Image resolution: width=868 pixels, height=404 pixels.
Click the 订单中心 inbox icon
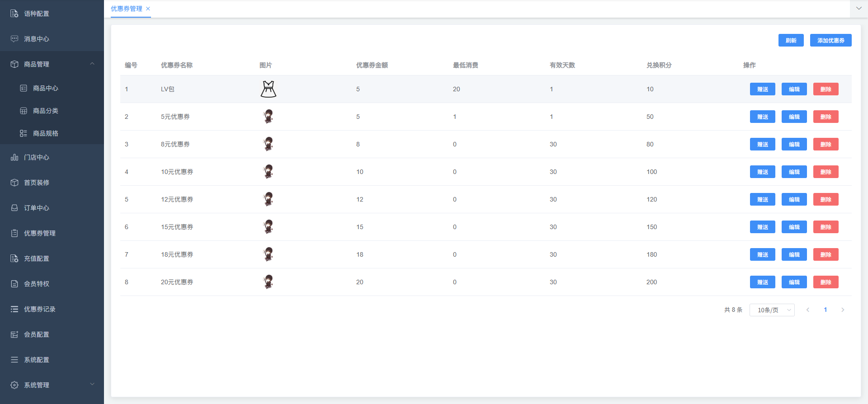(14, 208)
